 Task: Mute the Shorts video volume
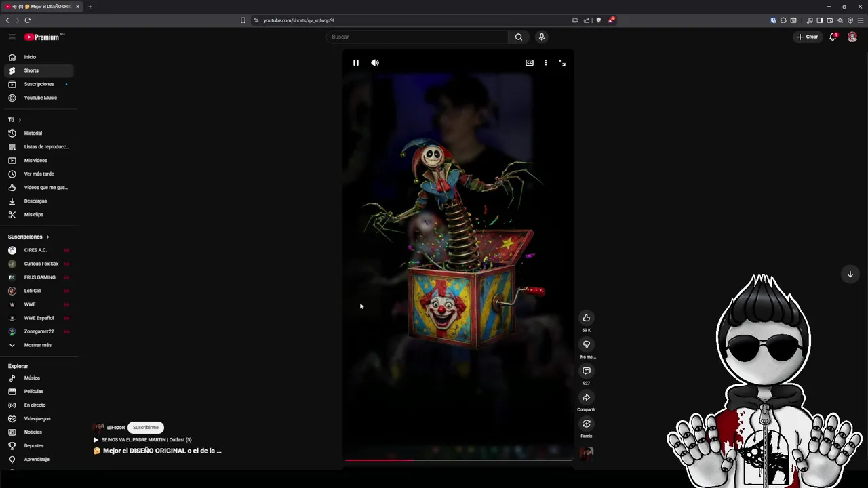click(x=375, y=62)
